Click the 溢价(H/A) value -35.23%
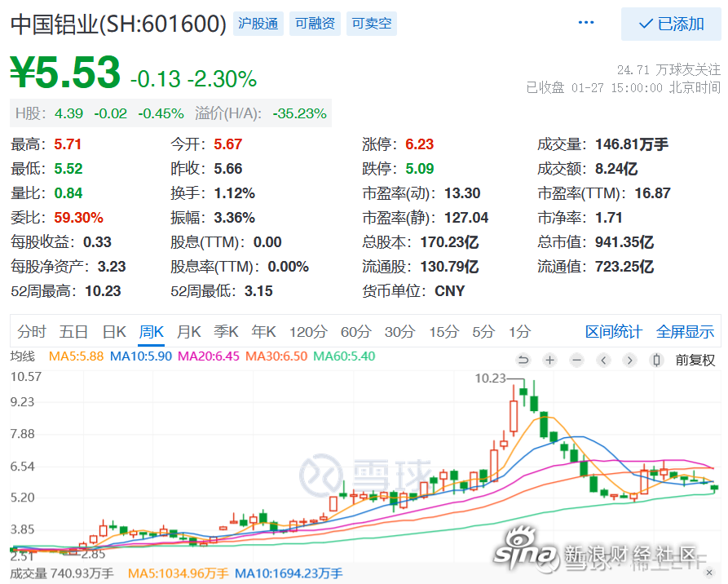This screenshot has height=584, width=728. click(x=299, y=113)
